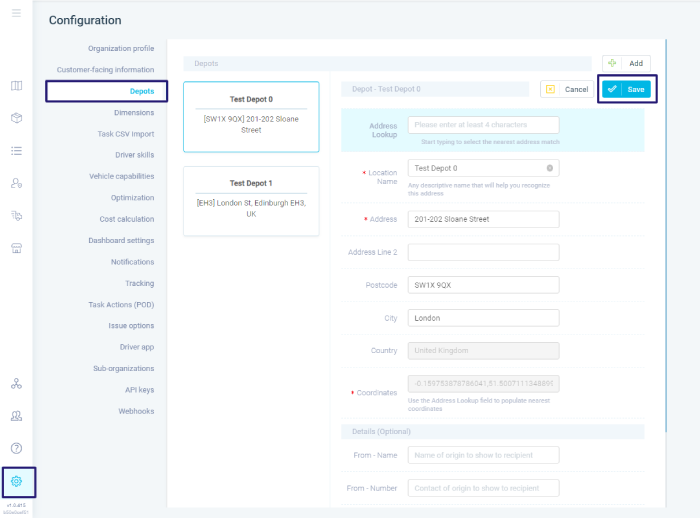Open the help question mark icon
The image size is (700, 518).
pos(17,448)
